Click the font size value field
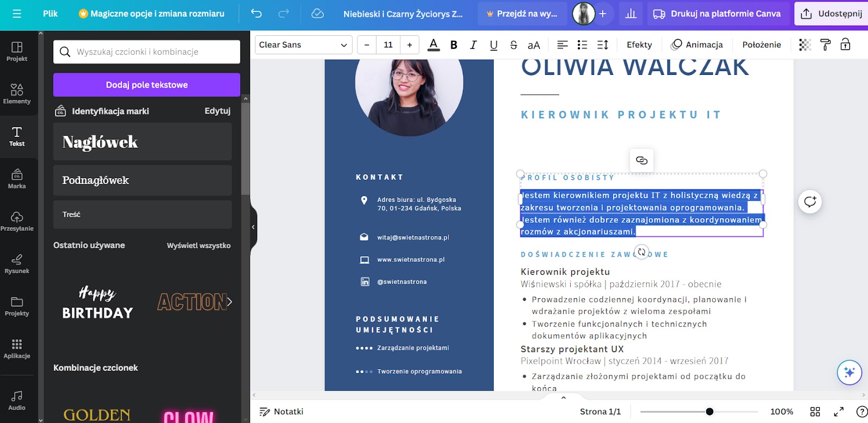This screenshot has width=868, height=423. tap(388, 45)
